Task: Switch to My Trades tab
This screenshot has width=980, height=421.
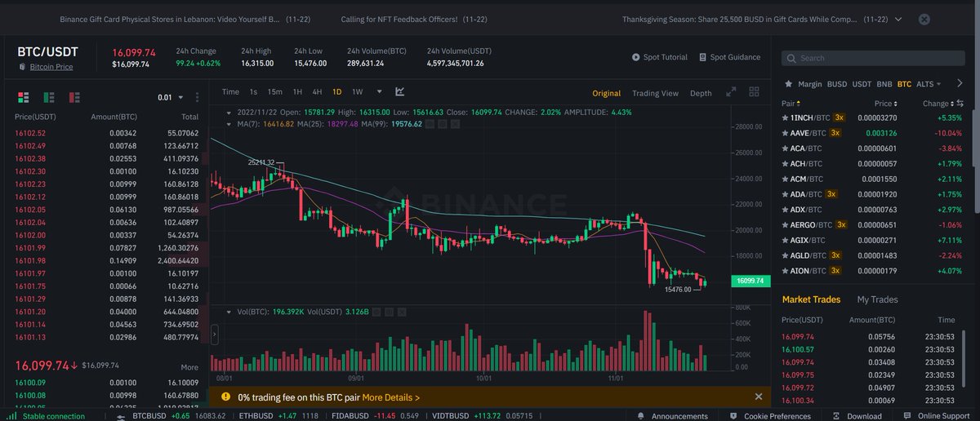Action: click(x=877, y=299)
